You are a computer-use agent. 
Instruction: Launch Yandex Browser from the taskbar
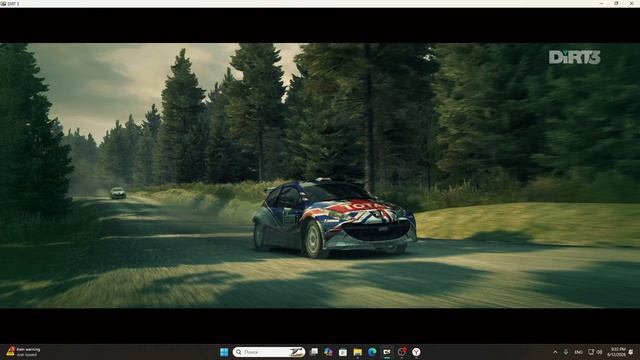pyautogui.click(x=416, y=352)
